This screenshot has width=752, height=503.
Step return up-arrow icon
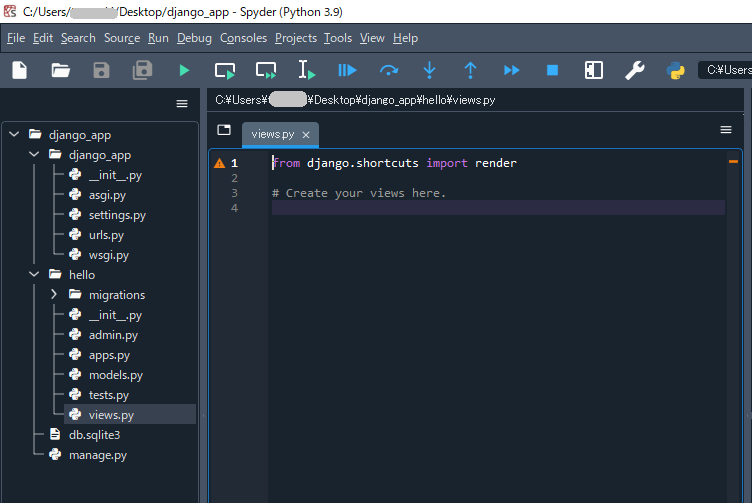[470, 70]
